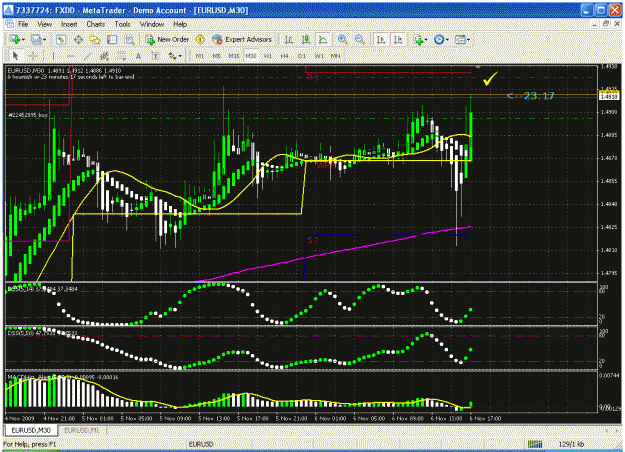This screenshot has height=452, width=625.
Task: Zoom out on the chart
Action: pos(360,39)
